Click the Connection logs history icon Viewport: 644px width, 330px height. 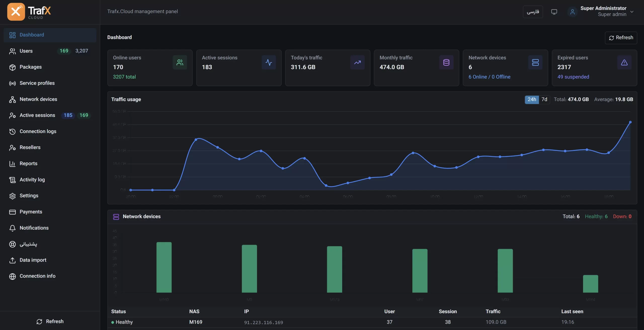[12, 131]
